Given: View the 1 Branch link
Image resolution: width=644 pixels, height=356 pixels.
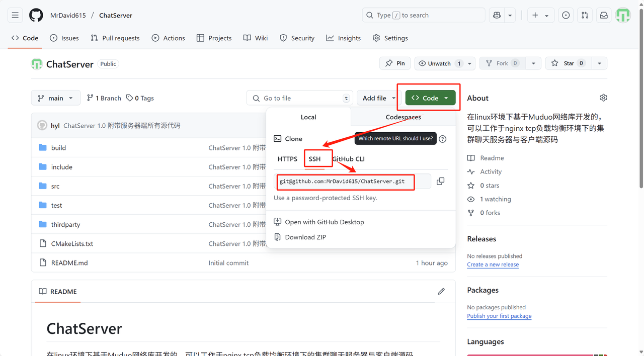Looking at the screenshot, I should 104,98.
